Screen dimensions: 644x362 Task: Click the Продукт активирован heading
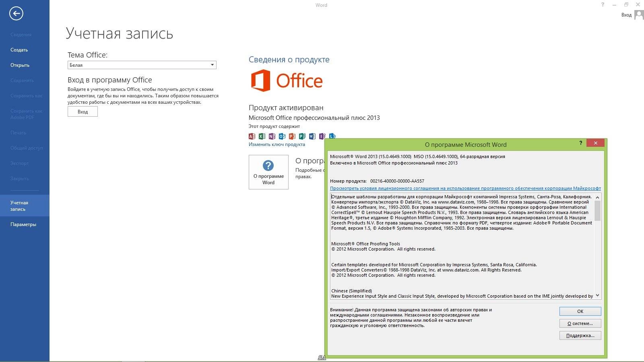[286, 108]
